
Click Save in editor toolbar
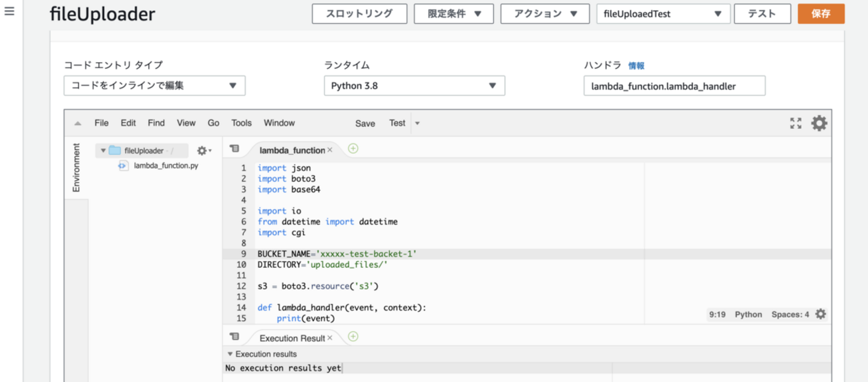pos(365,123)
